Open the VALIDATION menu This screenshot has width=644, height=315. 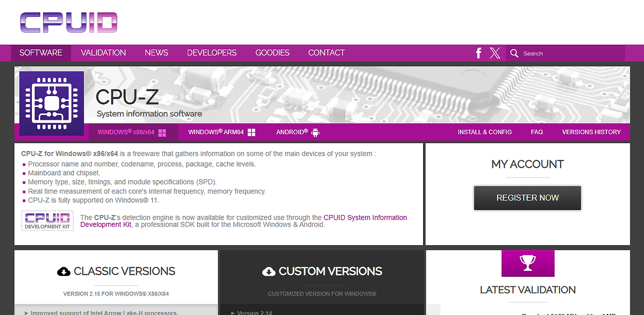coord(104,53)
